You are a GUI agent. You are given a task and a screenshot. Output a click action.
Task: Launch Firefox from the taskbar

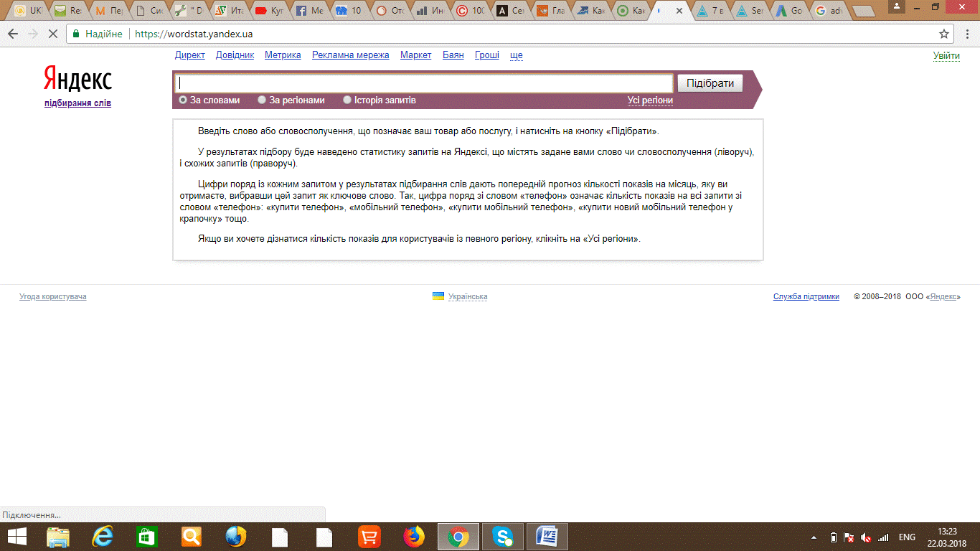coord(414,537)
